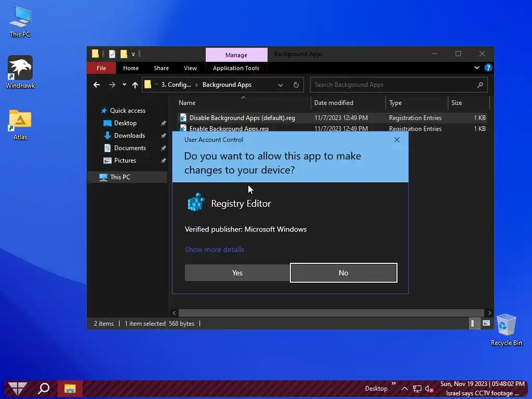The height and width of the screenshot is (399, 532).
Task: Open Explorer Help question mark icon
Action: tap(488, 68)
